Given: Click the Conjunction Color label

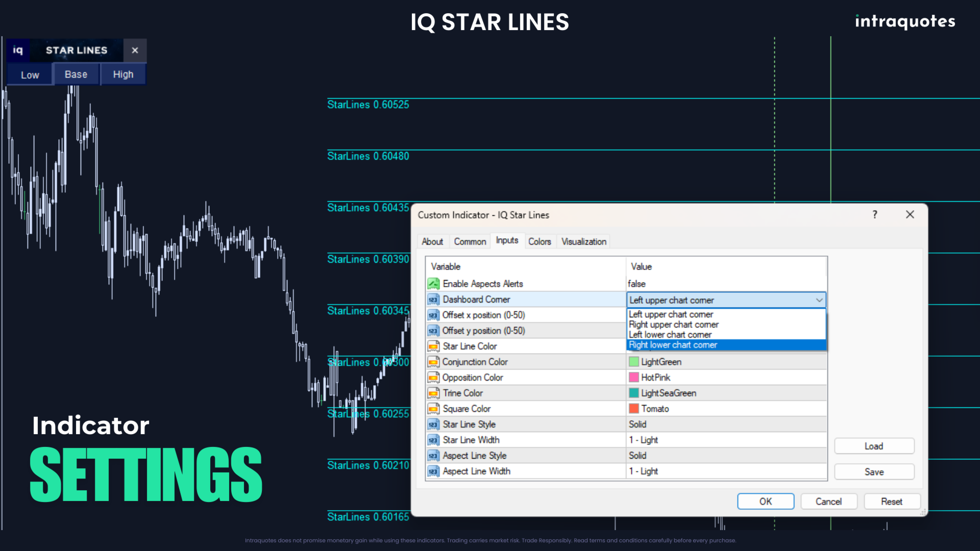Looking at the screenshot, I should 475,362.
